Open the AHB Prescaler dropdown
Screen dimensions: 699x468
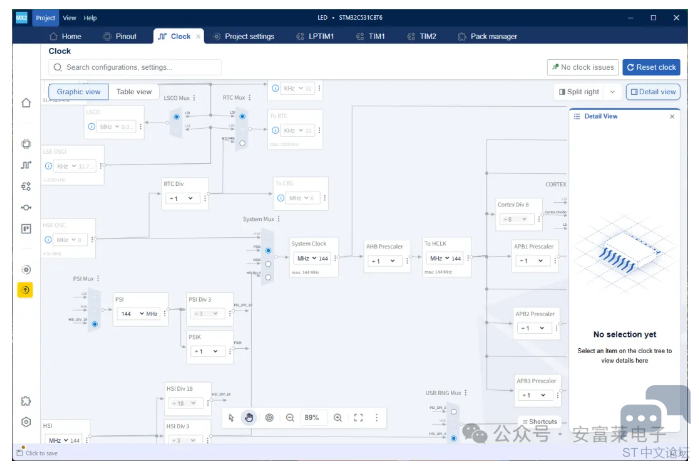pos(386,261)
